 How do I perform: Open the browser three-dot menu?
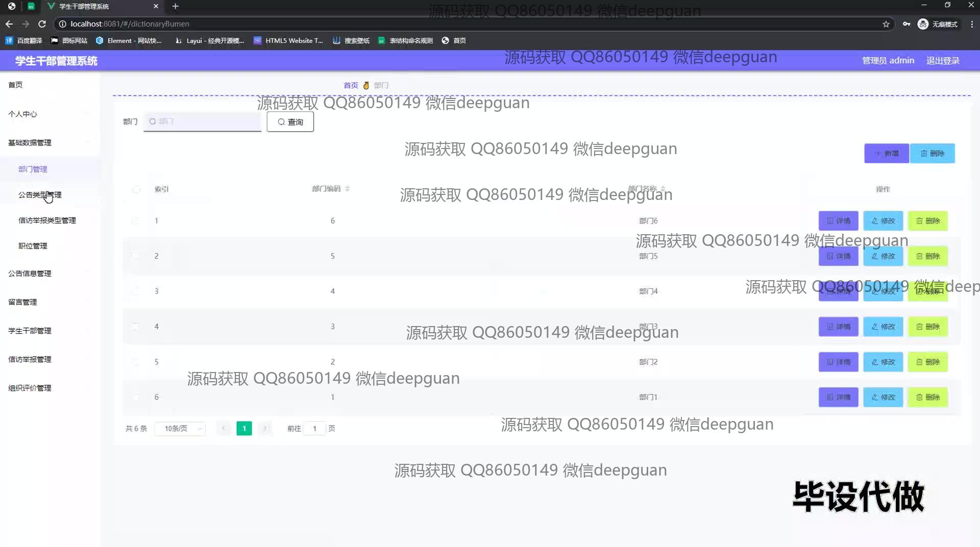coord(972,24)
